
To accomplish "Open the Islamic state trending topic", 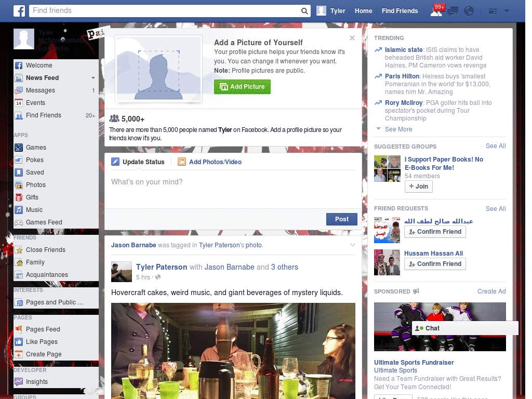I will click(404, 50).
